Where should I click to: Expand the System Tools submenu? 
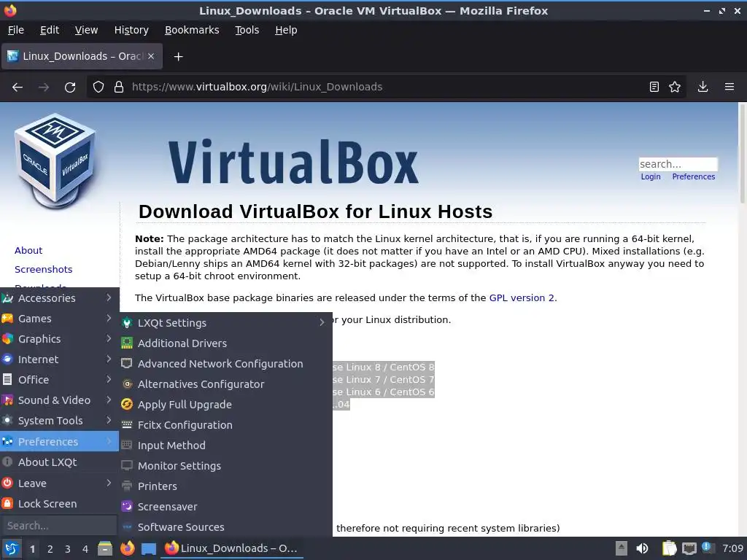59,421
